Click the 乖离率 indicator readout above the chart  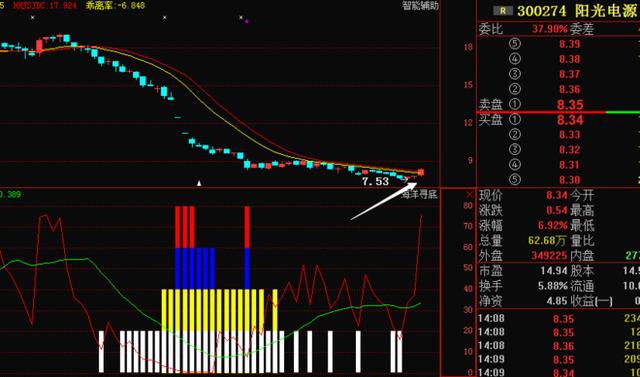pyautogui.click(x=116, y=6)
